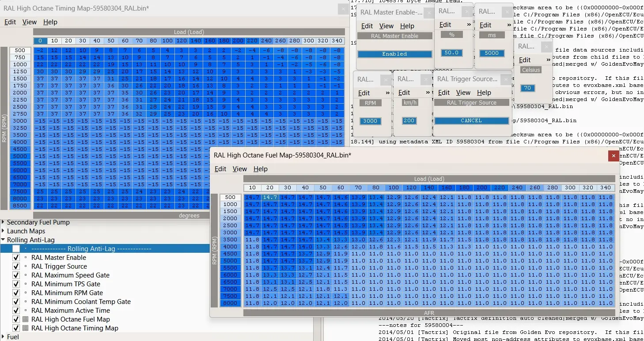The height and width of the screenshot is (341, 644).
Task: Select the RAL Maximum Active Time tree item
Action: pos(71,311)
